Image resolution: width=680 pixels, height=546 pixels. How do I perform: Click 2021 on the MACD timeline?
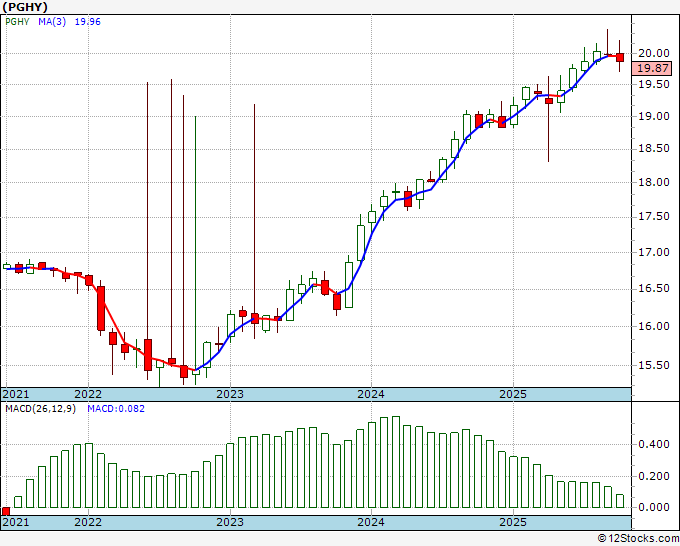[x=16, y=522]
